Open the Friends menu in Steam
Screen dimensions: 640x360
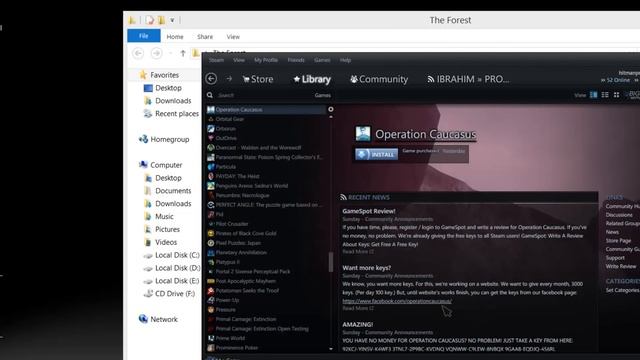pyautogui.click(x=296, y=60)
